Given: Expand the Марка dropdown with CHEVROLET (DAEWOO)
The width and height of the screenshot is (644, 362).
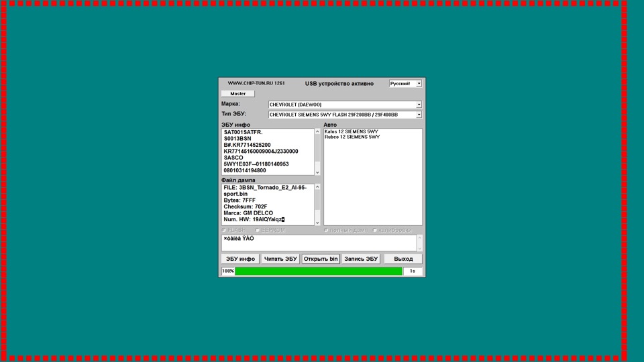Looking at the screenshot, I should point(419,105).
